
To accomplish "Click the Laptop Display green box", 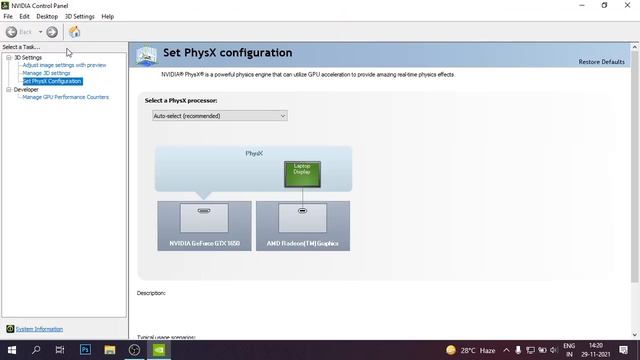I will 302,174.
